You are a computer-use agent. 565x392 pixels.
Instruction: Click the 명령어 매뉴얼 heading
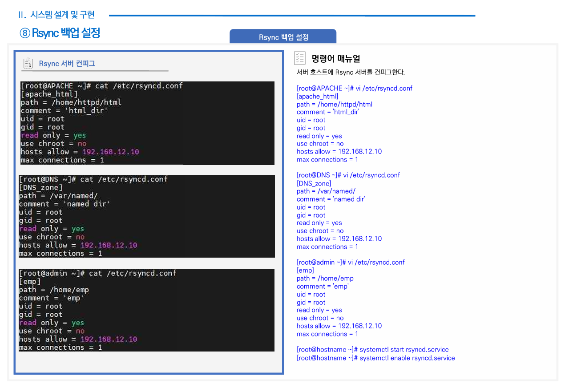(x=335, y=58)
